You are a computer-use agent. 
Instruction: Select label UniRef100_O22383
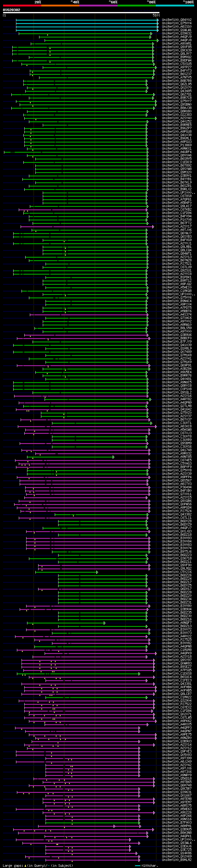coord(176,115)
